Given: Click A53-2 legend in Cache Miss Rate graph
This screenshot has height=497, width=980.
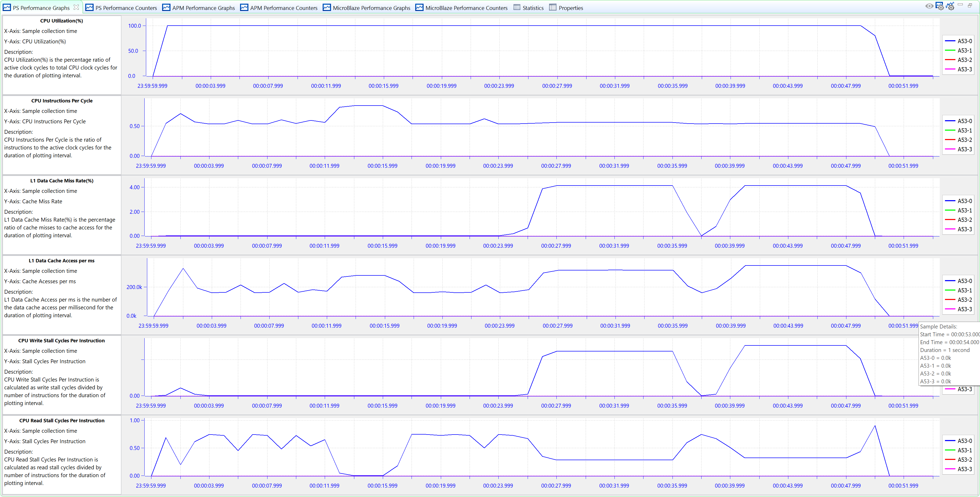Looking at the screenshot, I should 958,220.
